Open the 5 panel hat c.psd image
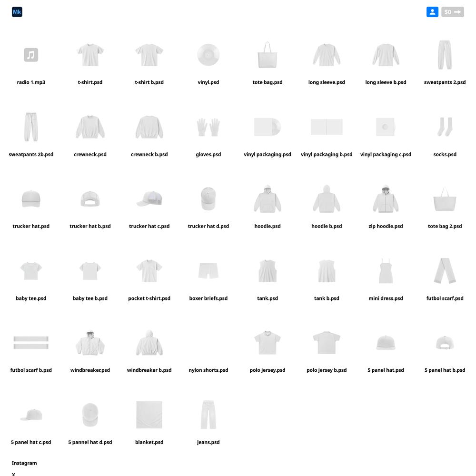 [x=31, y=415]
